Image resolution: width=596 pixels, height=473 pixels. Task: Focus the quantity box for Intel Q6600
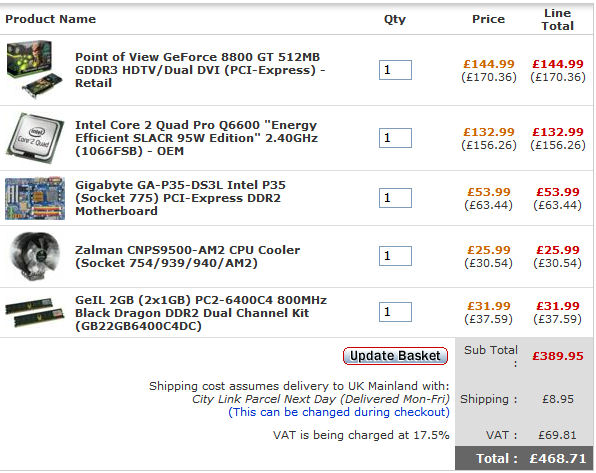395,138
